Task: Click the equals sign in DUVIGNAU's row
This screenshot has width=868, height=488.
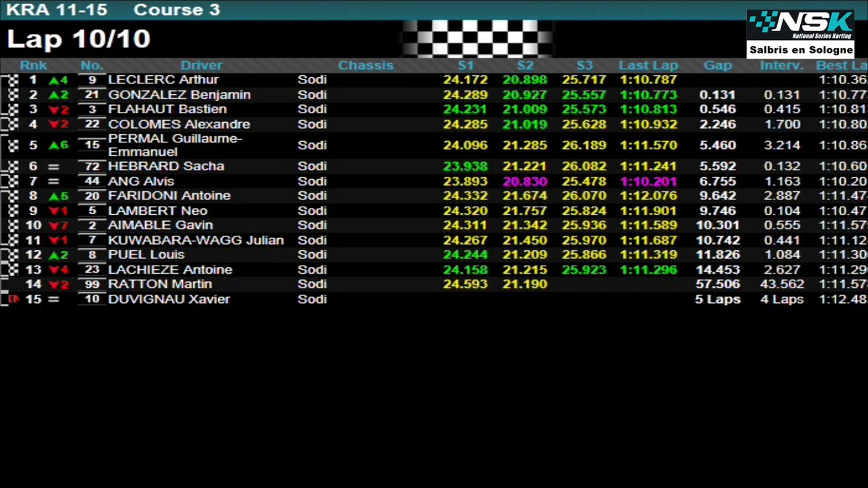Action: point(54,300)
